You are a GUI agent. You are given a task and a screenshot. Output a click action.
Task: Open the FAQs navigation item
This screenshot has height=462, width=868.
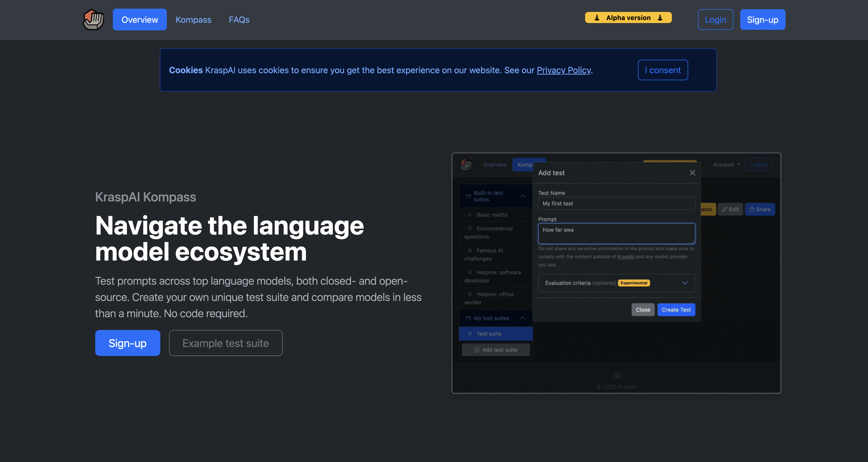tap(239, 20)
